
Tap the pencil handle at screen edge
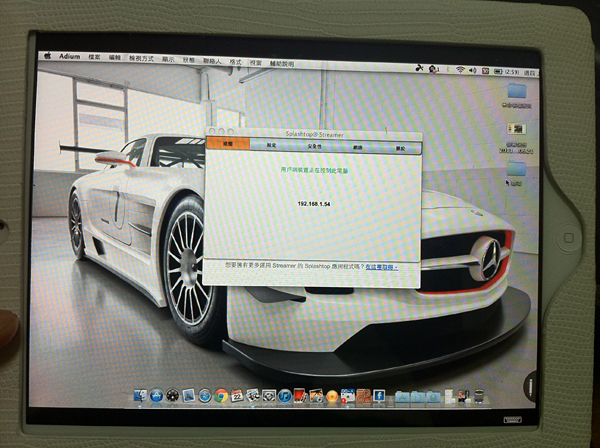tap(531, 386)
